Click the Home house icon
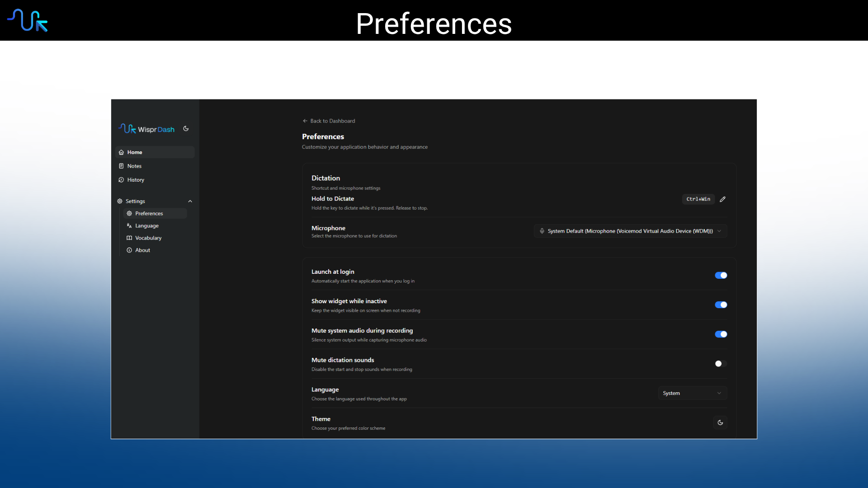The height and width of the screenshot is (488, 868). (x=121, y=152)
